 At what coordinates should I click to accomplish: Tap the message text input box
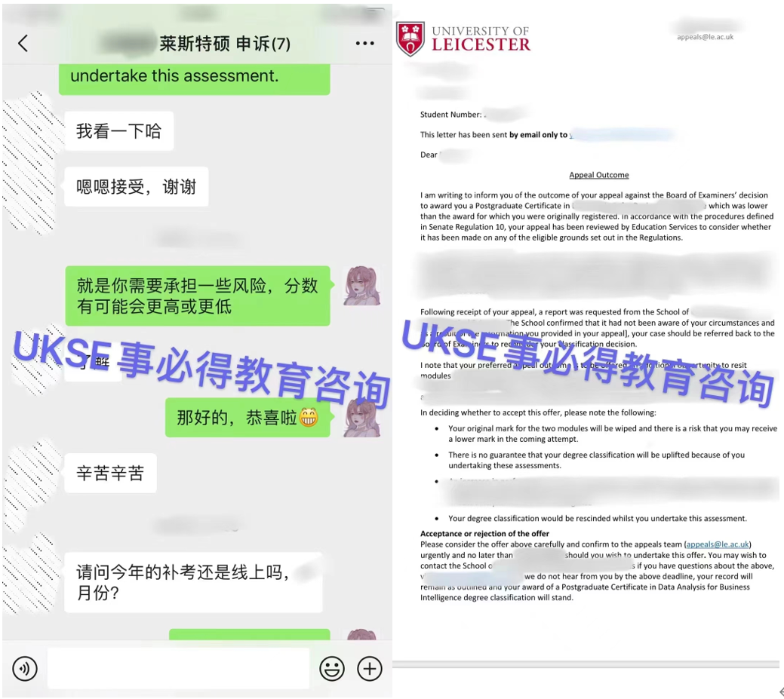coord(178,669)
